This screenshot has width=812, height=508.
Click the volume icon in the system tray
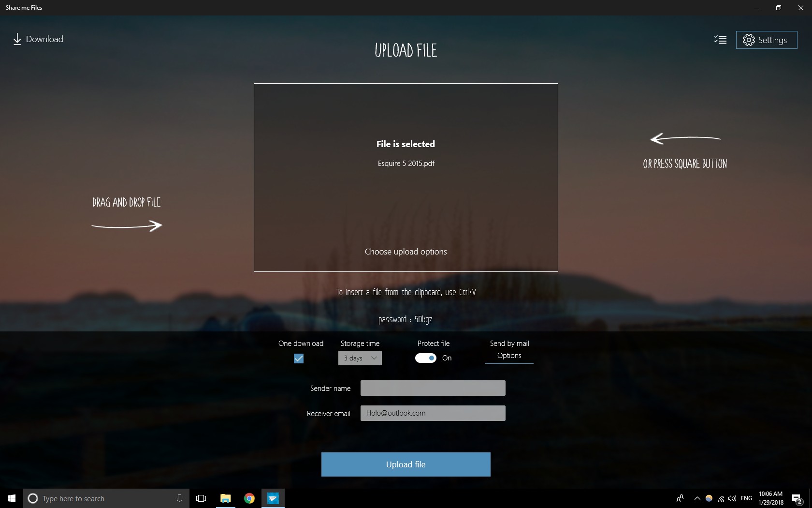[732, 498]
